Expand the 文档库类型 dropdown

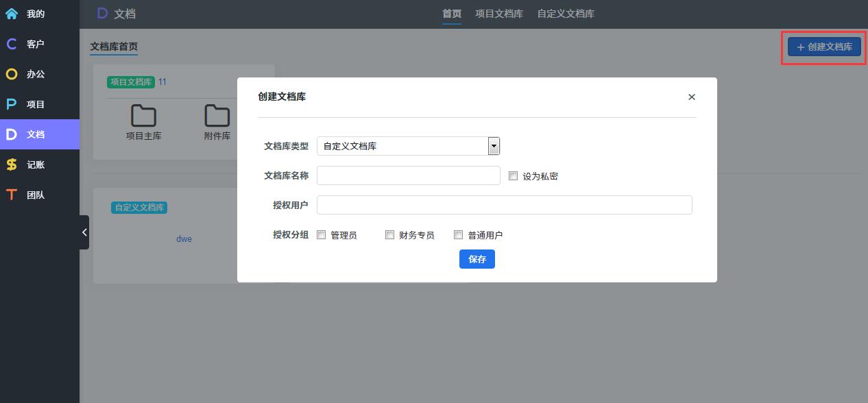(494, 146)
